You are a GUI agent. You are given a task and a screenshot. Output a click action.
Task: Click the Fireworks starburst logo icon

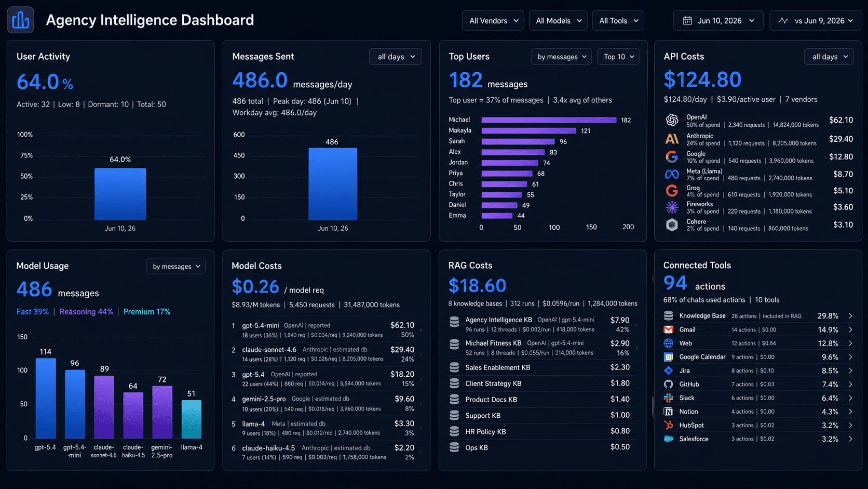(x=672, y=207)
